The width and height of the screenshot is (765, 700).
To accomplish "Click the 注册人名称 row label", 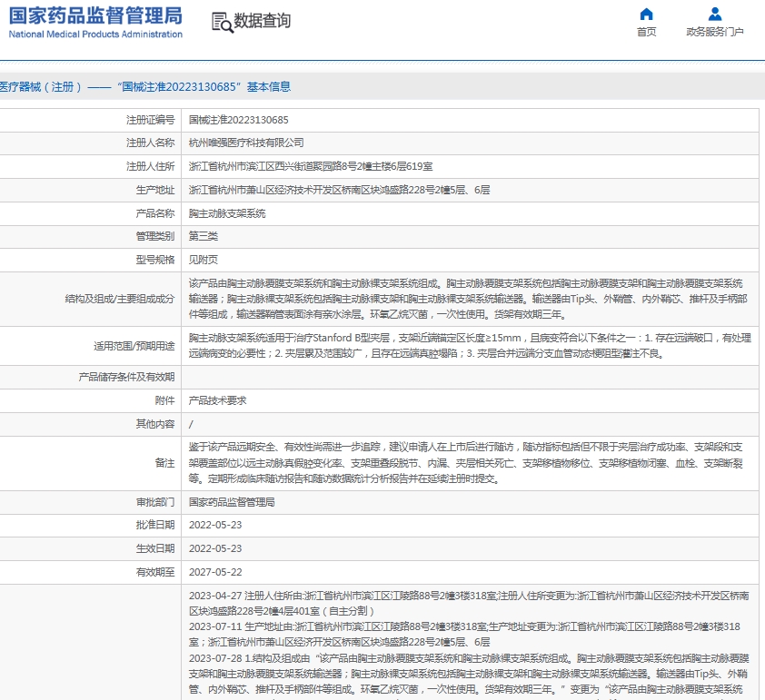I will click(150, 143).
